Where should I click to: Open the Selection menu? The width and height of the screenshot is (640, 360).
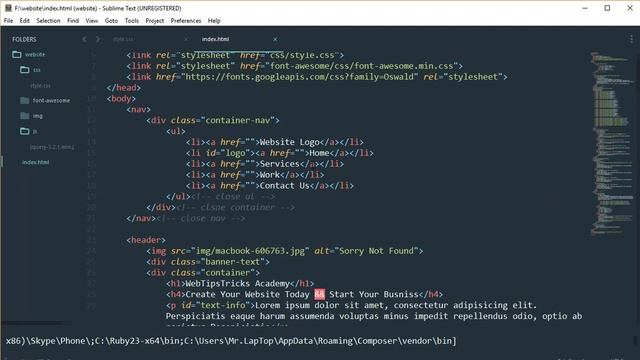48,21
